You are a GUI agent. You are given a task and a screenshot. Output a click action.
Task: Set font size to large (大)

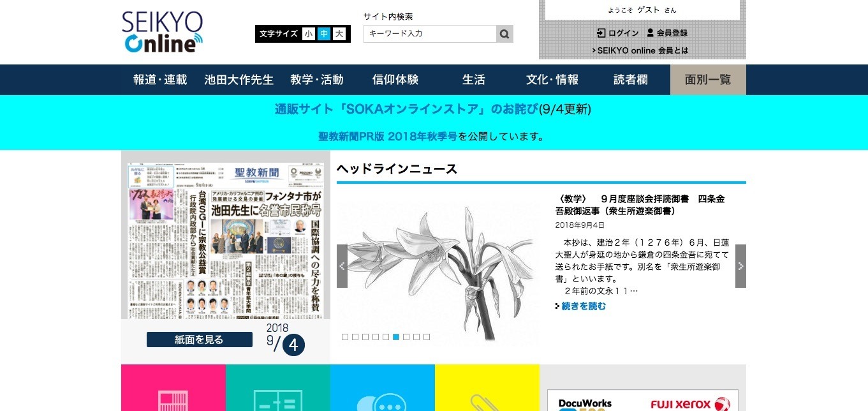pos(339,34)
